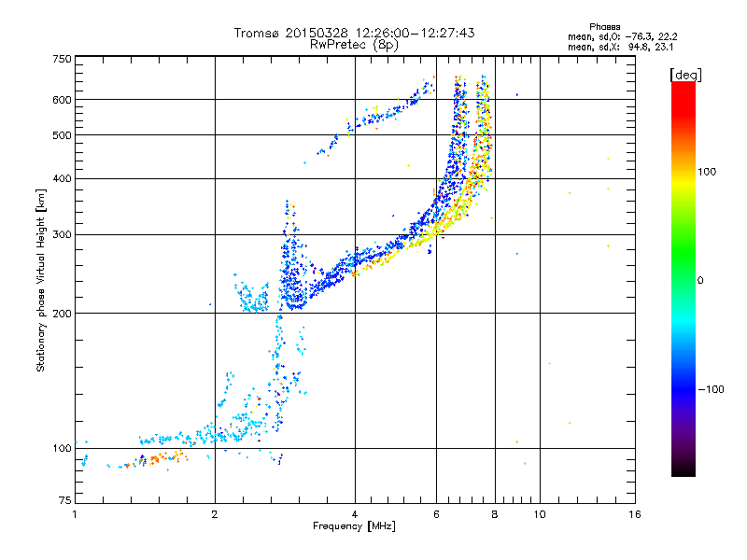
Task: Click the y-axis '400' tick label
Action: click(62, 178)
